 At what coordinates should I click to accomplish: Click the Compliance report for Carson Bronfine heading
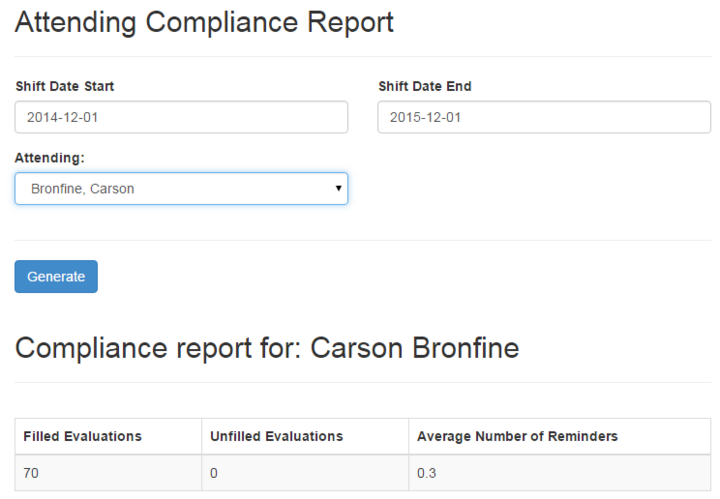tap(267, 348)
